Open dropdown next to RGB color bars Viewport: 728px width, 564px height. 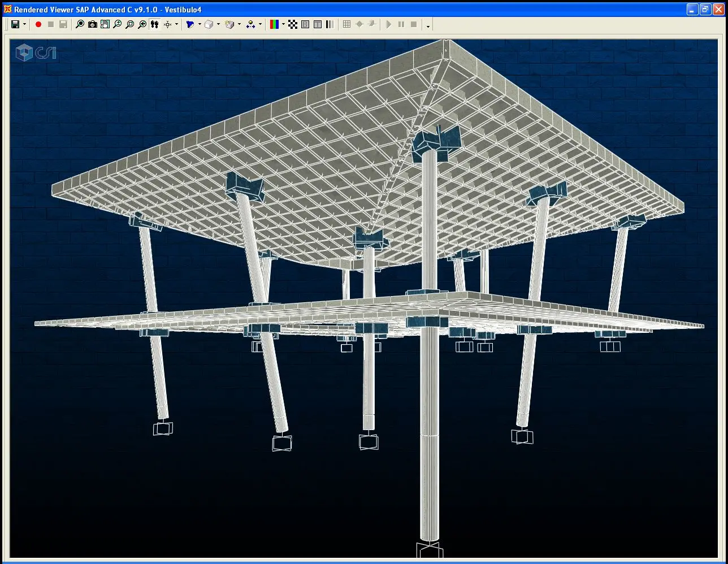283,24
